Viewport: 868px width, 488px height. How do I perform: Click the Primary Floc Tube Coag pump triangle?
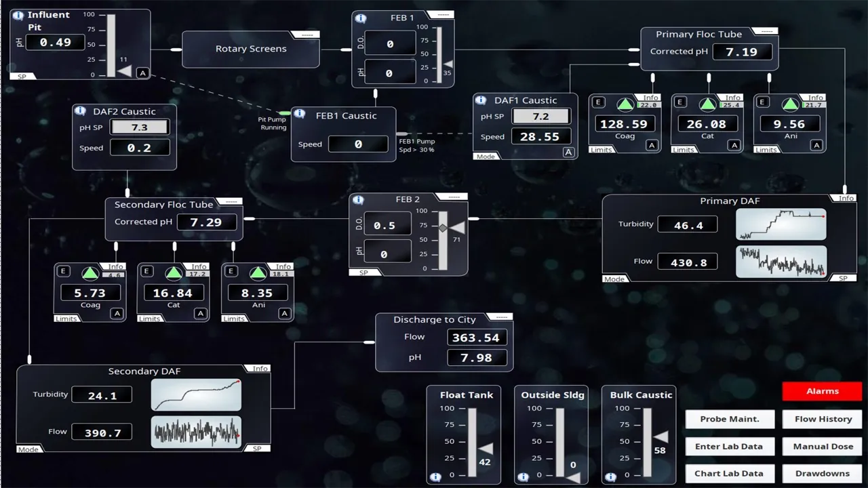(625, 104)
